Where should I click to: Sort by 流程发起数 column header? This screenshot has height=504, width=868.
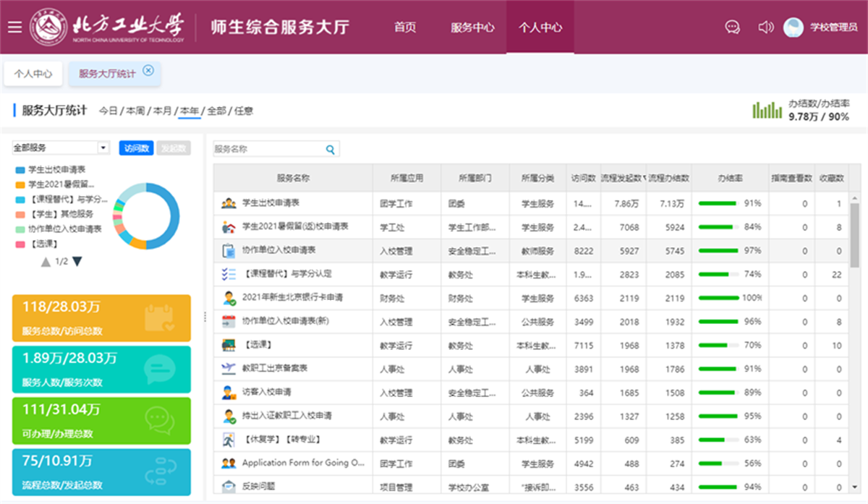tap(623, 178)
